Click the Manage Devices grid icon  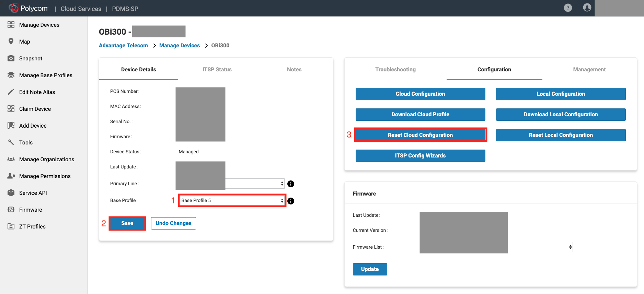(x=11, y=25)
